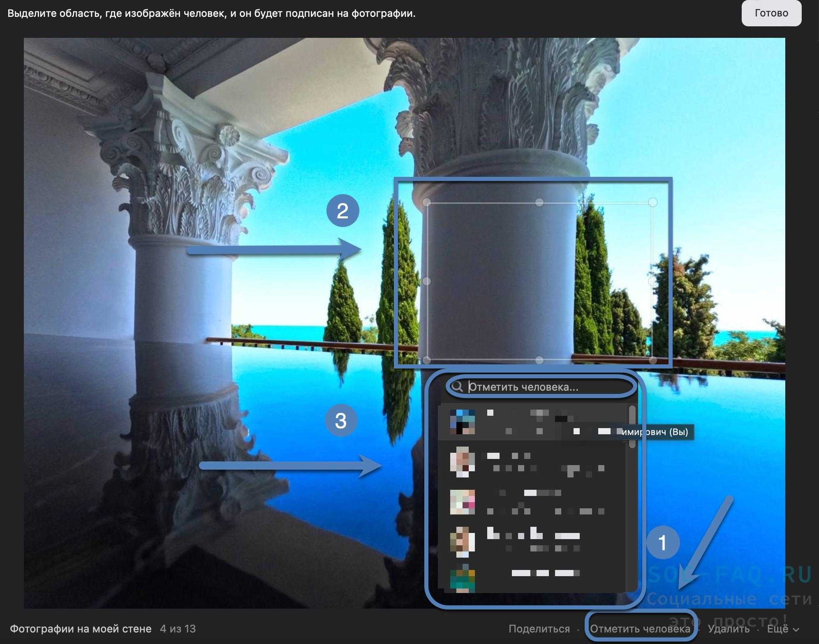Select the teal avatar at list bottom
819x644 pixels.
[x=462, y=579]
